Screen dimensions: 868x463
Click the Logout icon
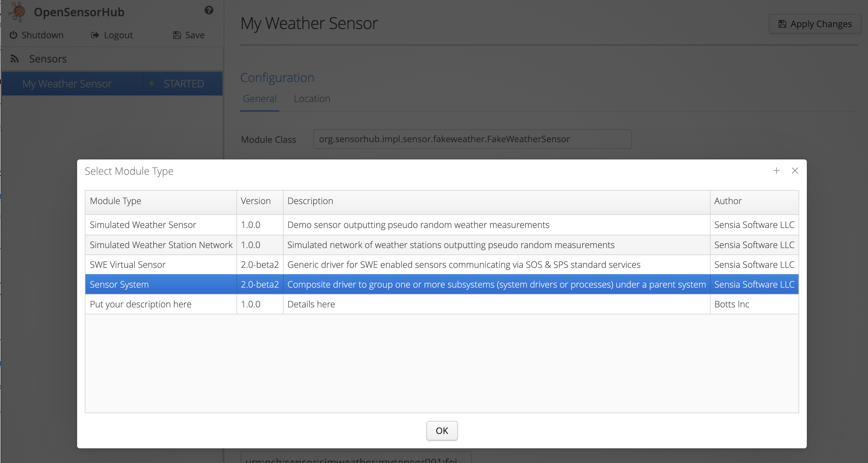pyautogui.click(x=95, y=35)
